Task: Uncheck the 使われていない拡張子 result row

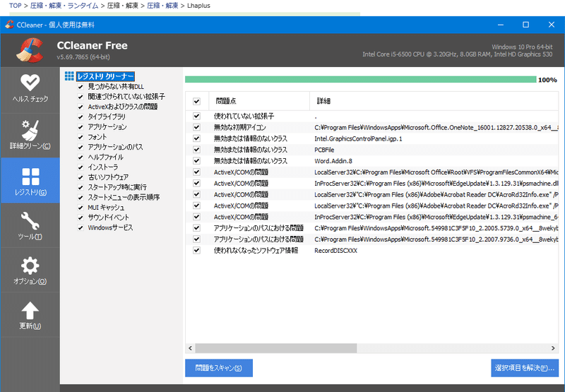Action: click(196, 116)
